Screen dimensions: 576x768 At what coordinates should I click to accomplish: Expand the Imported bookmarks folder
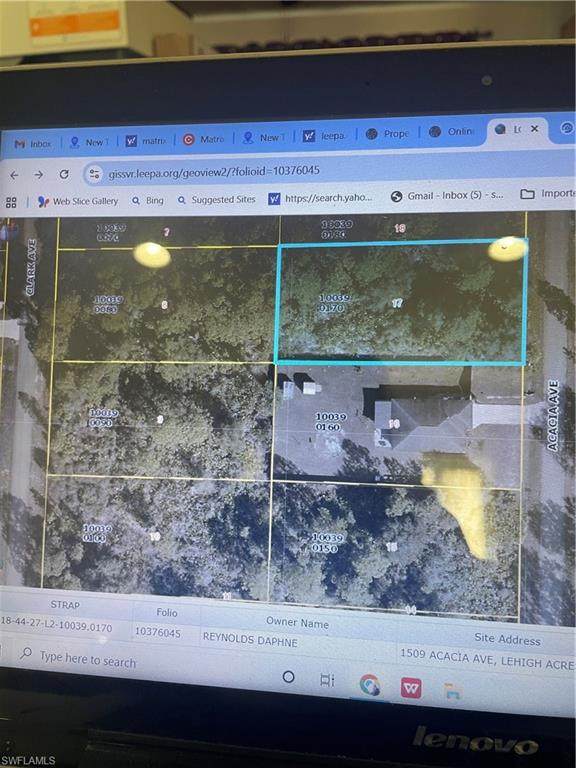pos(547,194)
